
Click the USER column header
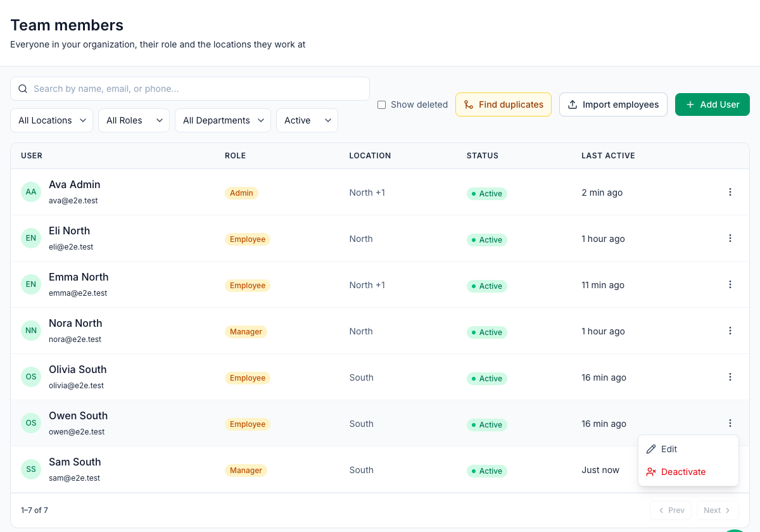(32, 156)
